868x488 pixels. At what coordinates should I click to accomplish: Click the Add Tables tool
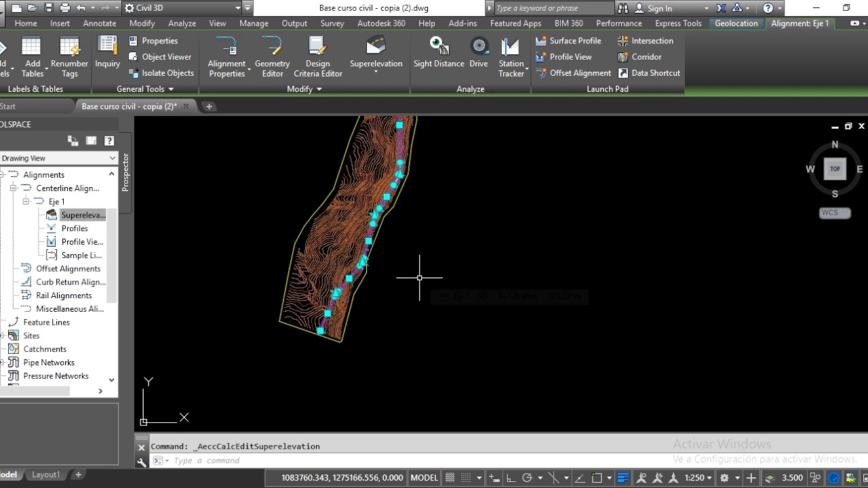tap(32, 58)
